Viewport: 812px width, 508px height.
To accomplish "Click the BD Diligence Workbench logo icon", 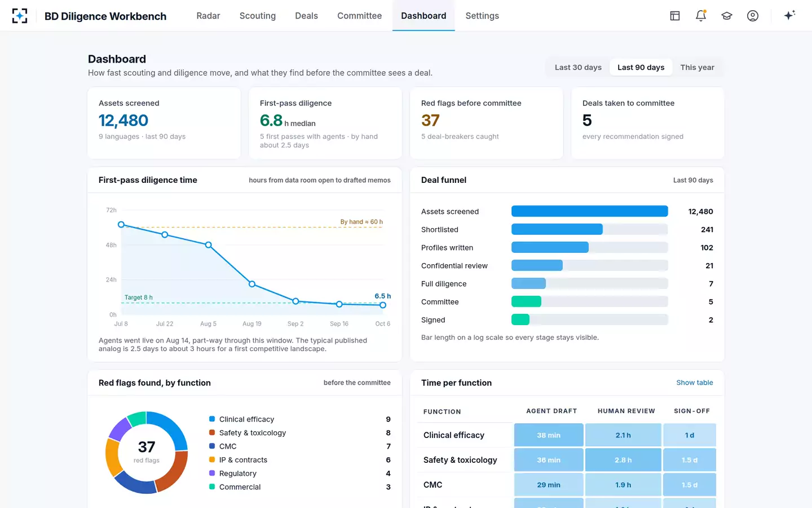I will click(x=20, y=16).
